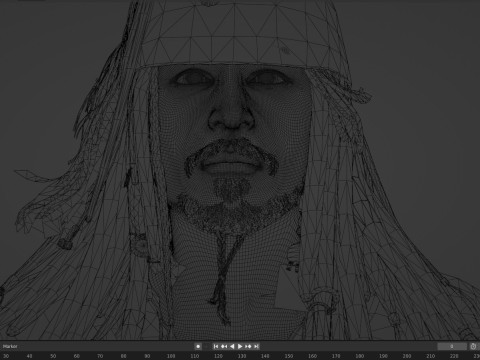This screenshot has height=360, width=480.
Task: Open the Marker menu in the timeline
Action: click(10, 346)
